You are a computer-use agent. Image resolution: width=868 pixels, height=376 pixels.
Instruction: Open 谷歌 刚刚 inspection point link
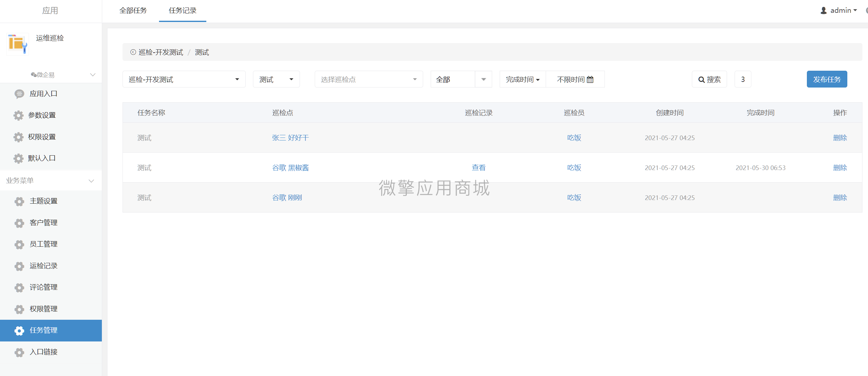point(287,198)
